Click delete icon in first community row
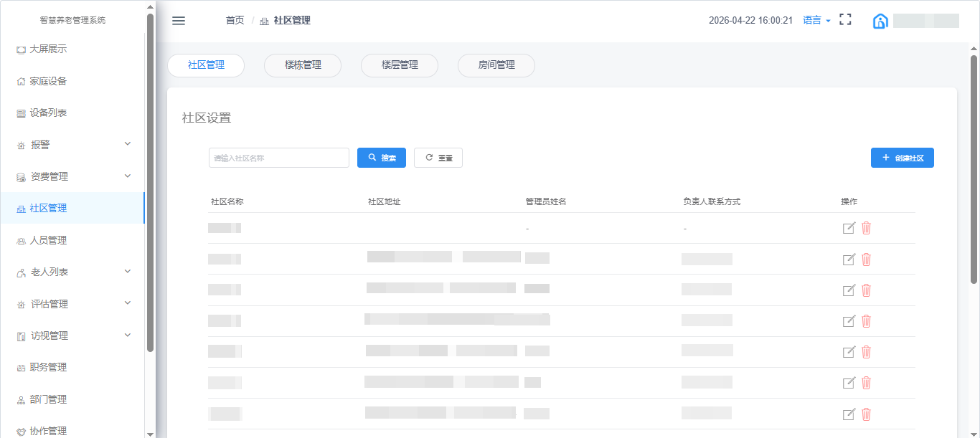The height and width of the screenshot is (438, 980). tap(866, 228)
